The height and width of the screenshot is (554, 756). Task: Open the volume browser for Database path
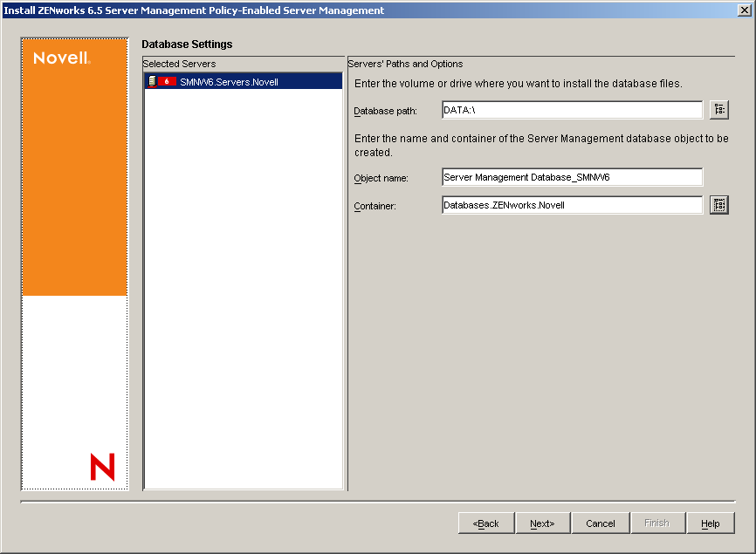718,109
